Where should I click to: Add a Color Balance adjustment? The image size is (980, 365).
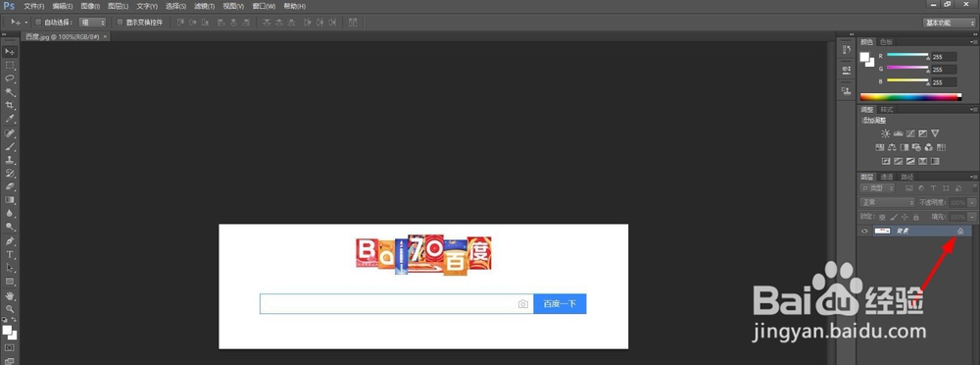point(892,147)
